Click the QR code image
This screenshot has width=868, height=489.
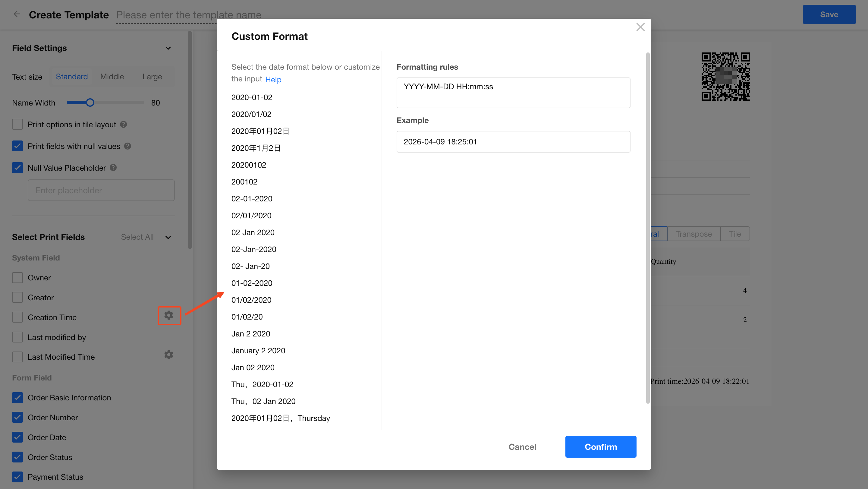(725, 77)
